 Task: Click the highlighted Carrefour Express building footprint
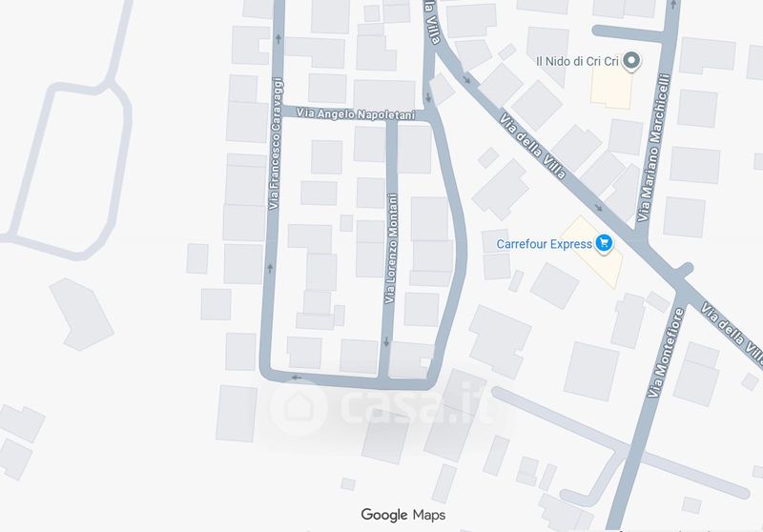[591, 253]
